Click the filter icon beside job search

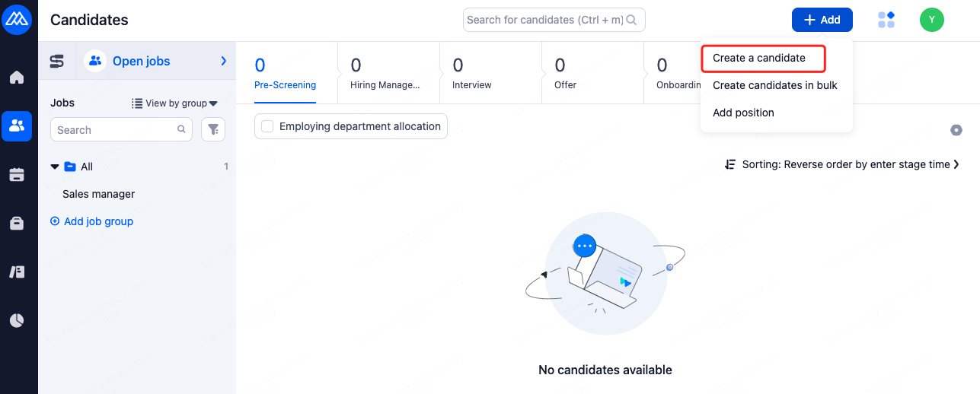pos(213,130)
